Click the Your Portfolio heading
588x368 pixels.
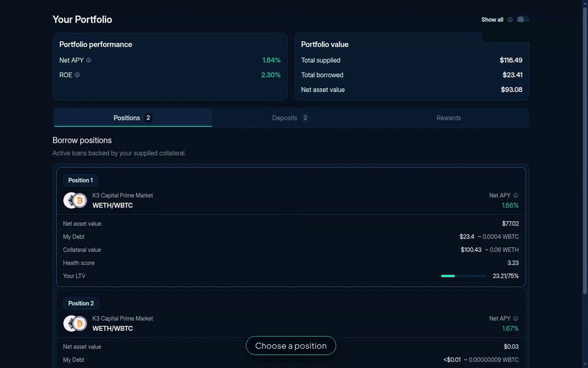[82, 20]
